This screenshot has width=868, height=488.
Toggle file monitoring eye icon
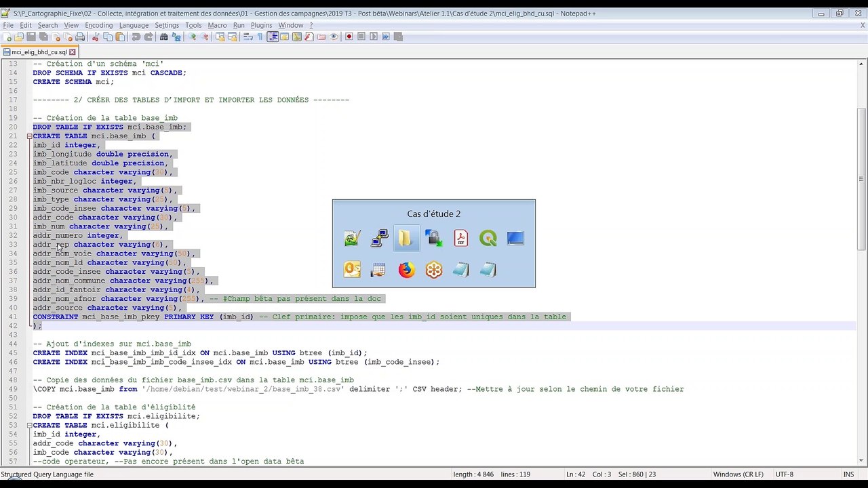pos(334,37)
